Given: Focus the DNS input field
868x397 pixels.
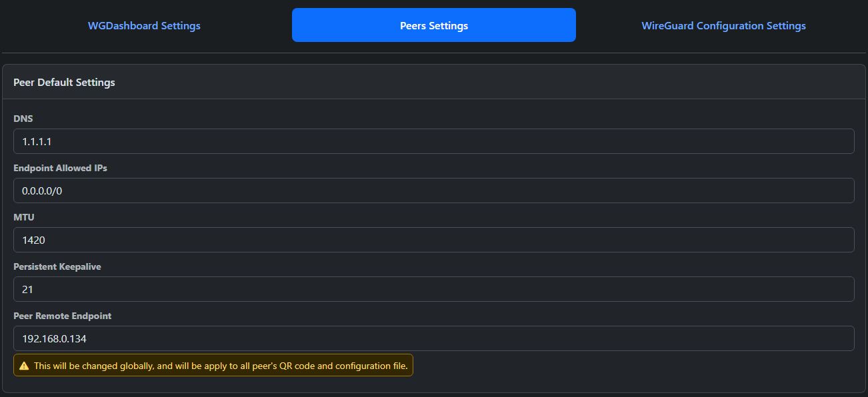Looking at the screenshot, I should click(x=433, y=141).
